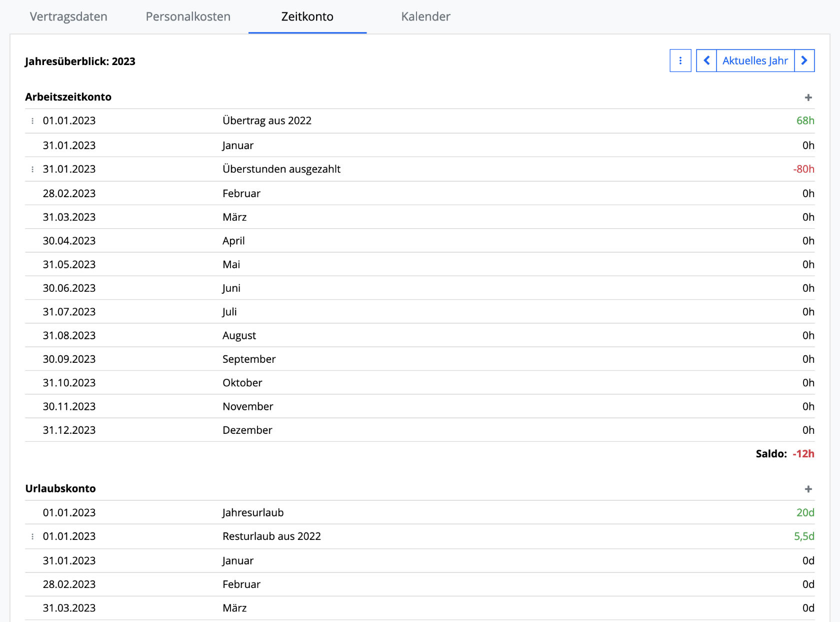Open the three-dot menu beside Aktuelles Jahr
840x622 pixels.
(680, 61)
